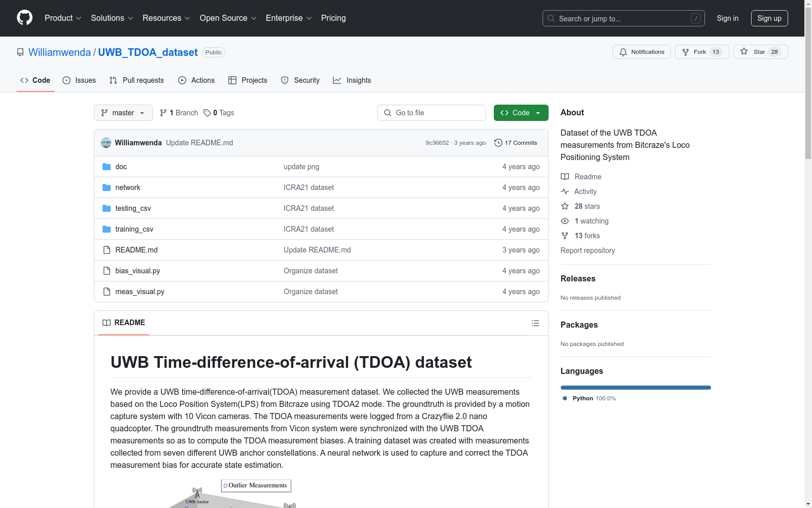Click the README outline list icon
Image resolution: width=812 pixels, height=508 pixels.
535,323
